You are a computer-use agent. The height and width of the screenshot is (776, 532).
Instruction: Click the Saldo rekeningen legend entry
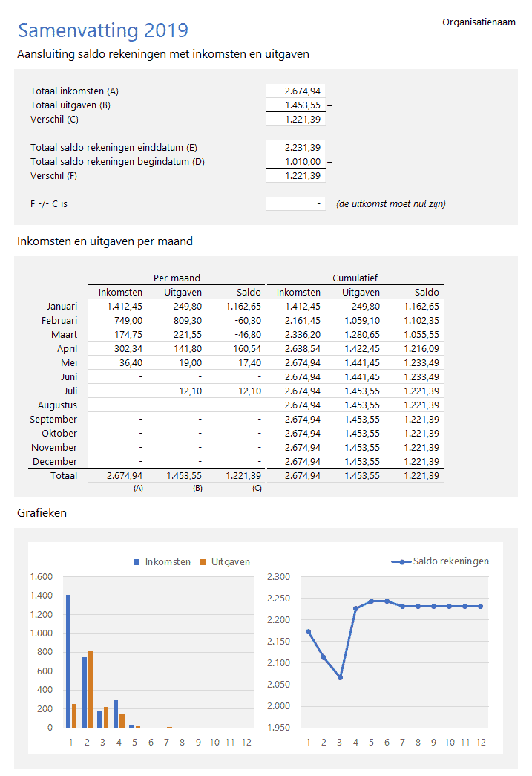pyautogui.click(x=439, y=561)
